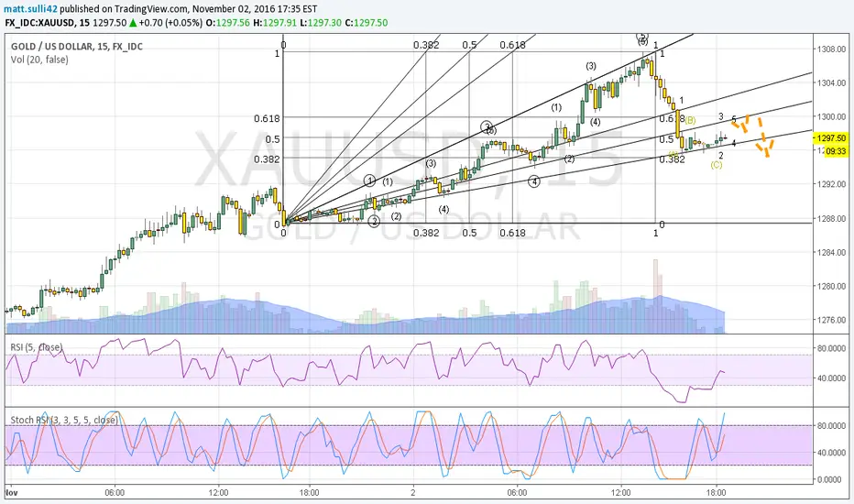This screenshot has height=504, width=854.
Task: Open the matt.sulli42 author profile link
Action: coord(30,9)
